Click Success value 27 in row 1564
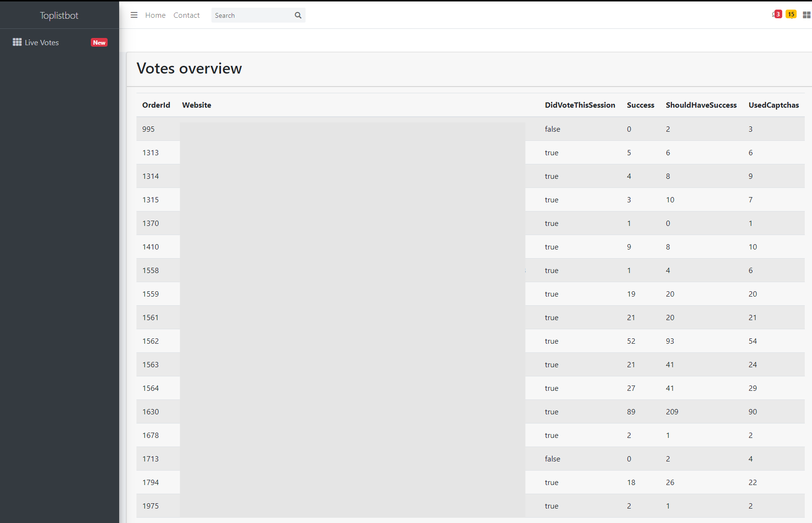This screenshot has width=812, height=523. tap(631, 388)
